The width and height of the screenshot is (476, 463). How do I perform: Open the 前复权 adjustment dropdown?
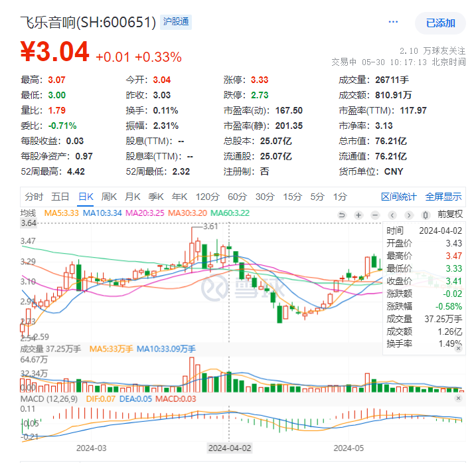(450, 215)
